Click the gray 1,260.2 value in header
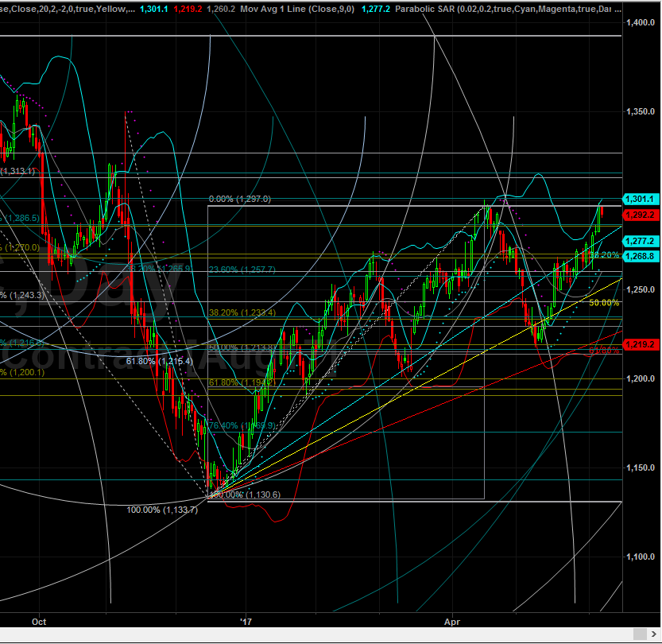 (x=221, y=9)
